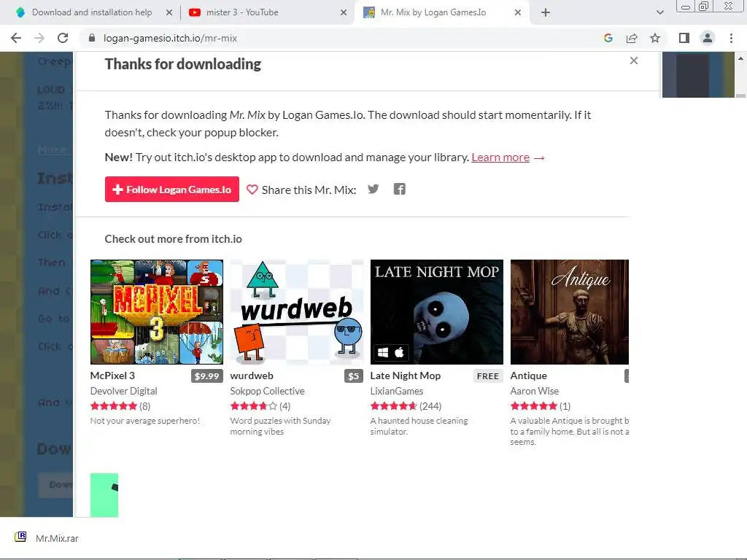747x560 pixels.
Task: Share Mr. Mix on Facebook
Action: tap(400, 189)
